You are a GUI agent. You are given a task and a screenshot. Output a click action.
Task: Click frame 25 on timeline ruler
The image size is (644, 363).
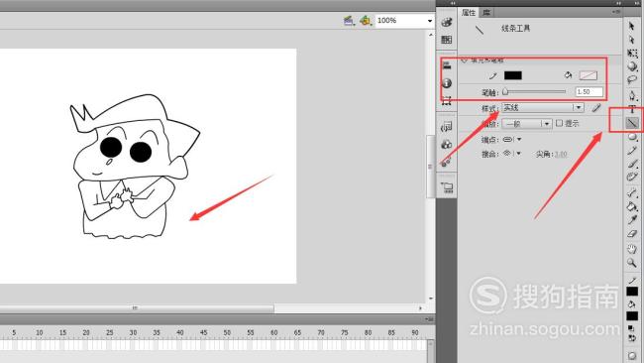point(110,332)
